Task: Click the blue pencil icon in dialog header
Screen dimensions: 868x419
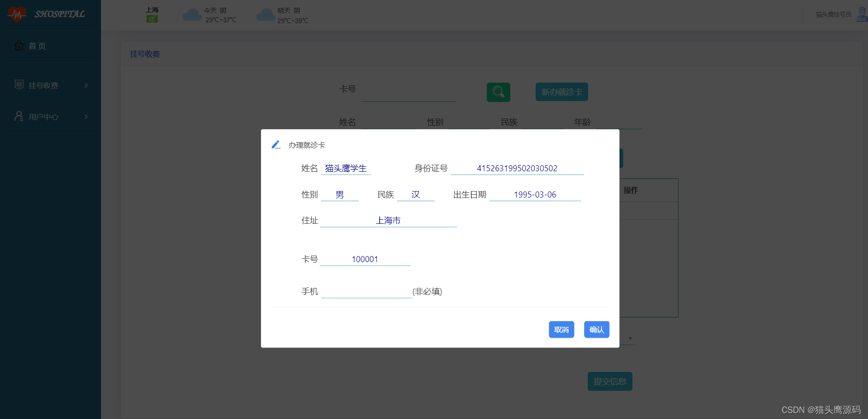Action: (276, 144)
